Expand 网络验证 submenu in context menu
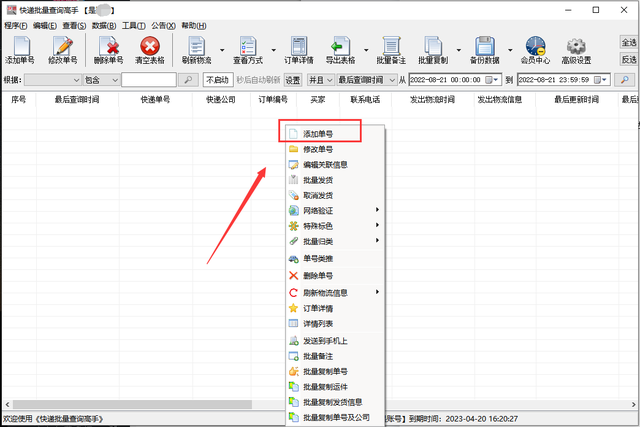Viewport: 640px width, 427px height. (x=335, y=210)
